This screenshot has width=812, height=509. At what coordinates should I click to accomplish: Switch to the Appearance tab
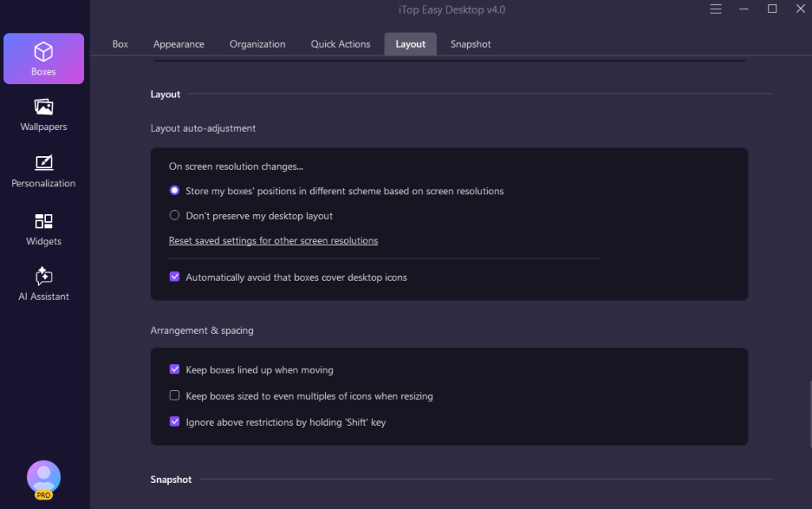click(178, 44)
